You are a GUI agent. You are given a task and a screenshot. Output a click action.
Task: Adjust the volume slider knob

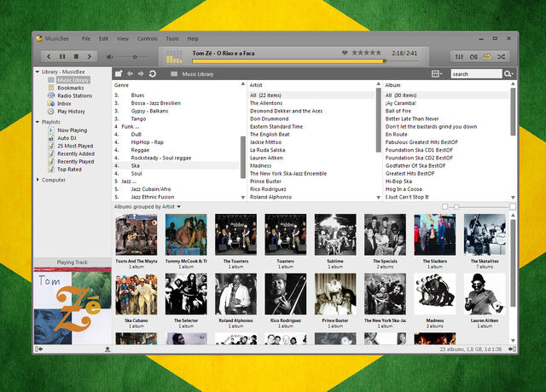click(x=135, y=57)
